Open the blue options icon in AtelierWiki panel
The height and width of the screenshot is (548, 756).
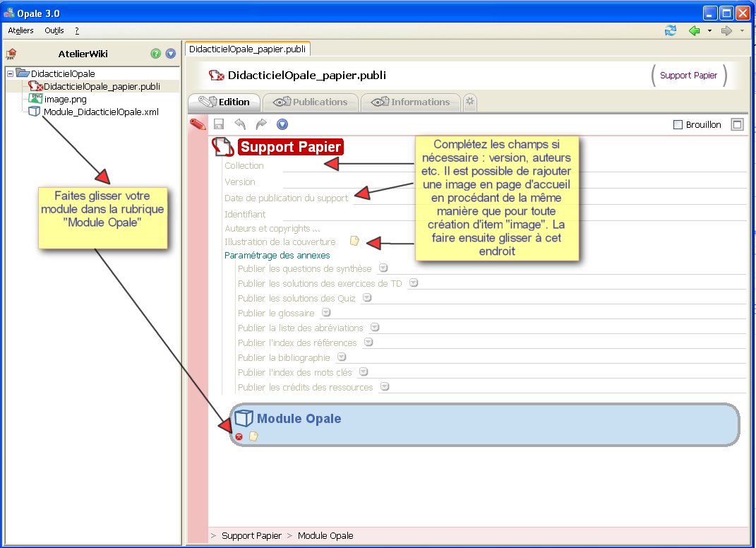[171, 54]
